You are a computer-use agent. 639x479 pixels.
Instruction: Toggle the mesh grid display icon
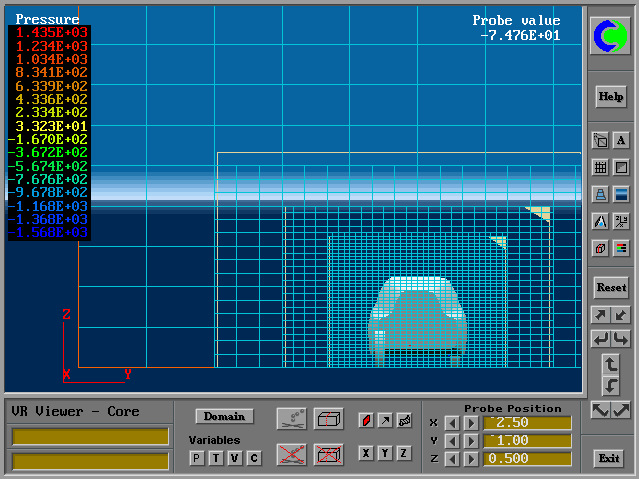(x=600, y=168)
